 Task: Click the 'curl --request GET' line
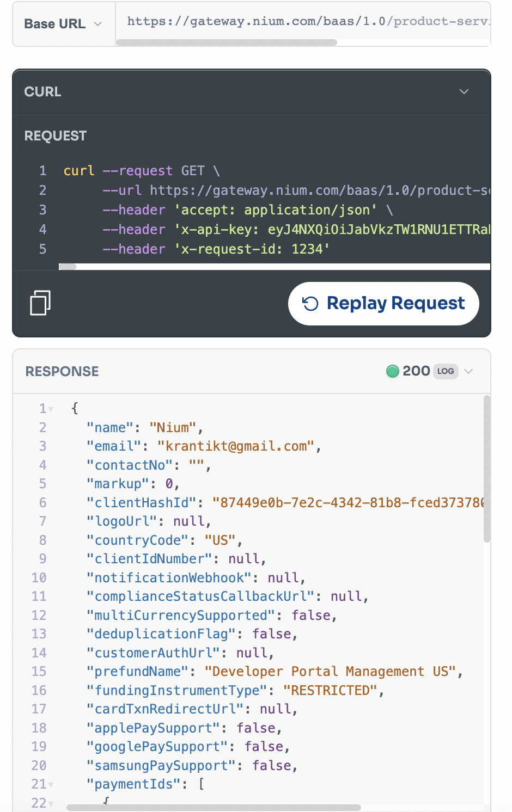[x=142, y=171]
